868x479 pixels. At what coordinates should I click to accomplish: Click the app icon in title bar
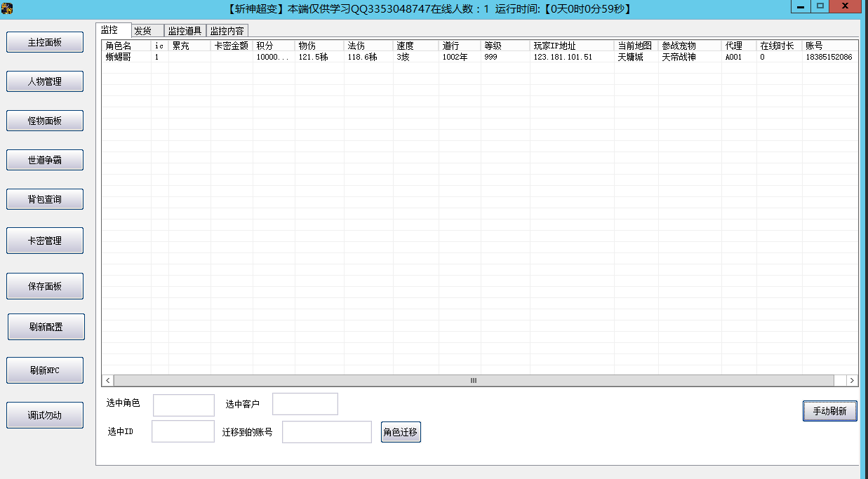(x=7, y=8)
